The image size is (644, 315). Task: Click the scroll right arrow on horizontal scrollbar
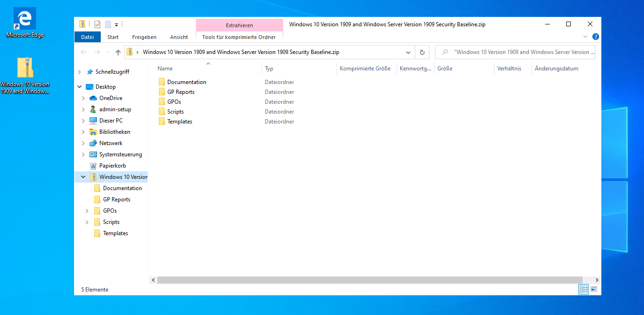[597, 280]
